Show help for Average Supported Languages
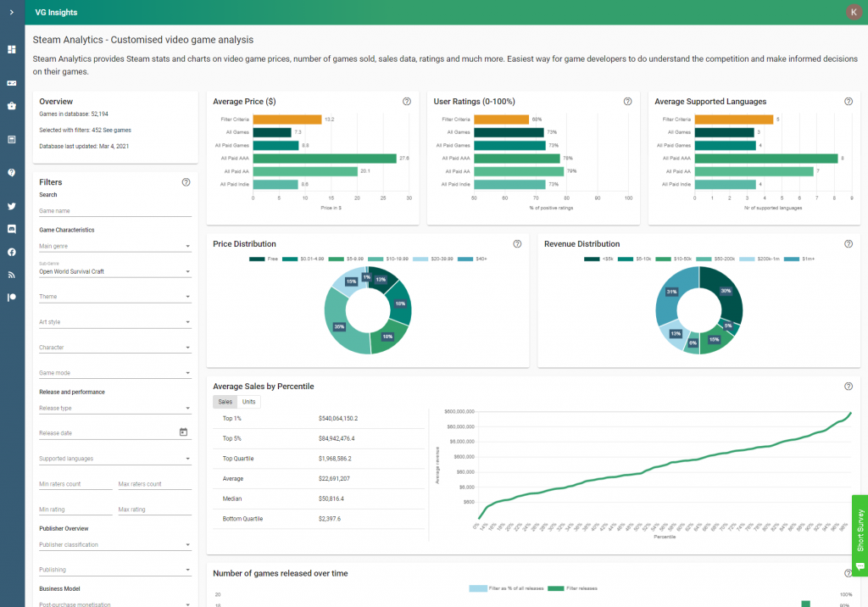Image resolution: width=868 pixels, height=607 pixels. [849, 102]
